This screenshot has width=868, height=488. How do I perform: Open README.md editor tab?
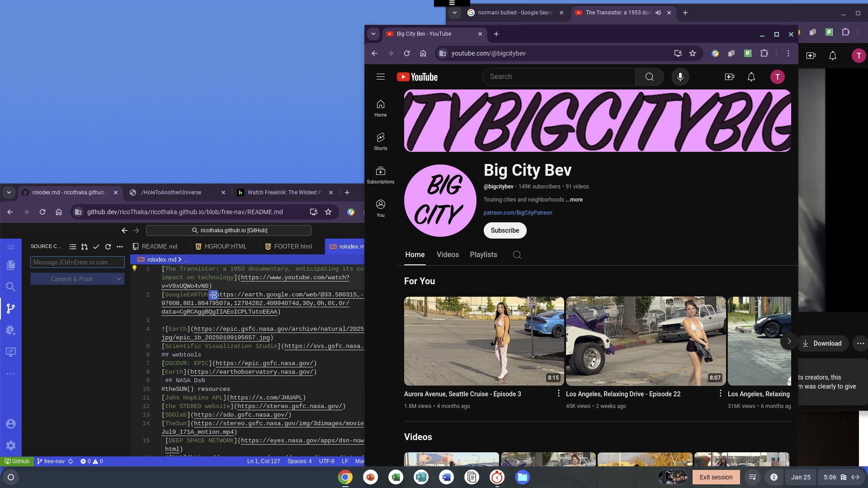pos(159,247)
